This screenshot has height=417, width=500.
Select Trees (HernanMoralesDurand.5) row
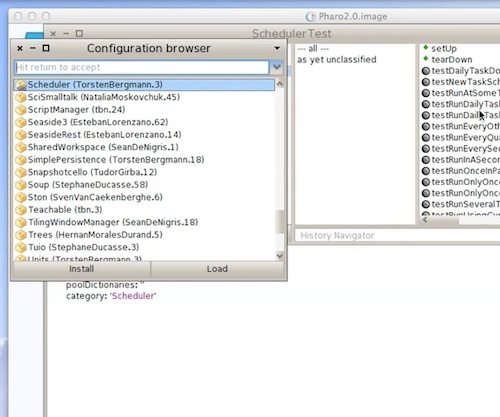144,235
